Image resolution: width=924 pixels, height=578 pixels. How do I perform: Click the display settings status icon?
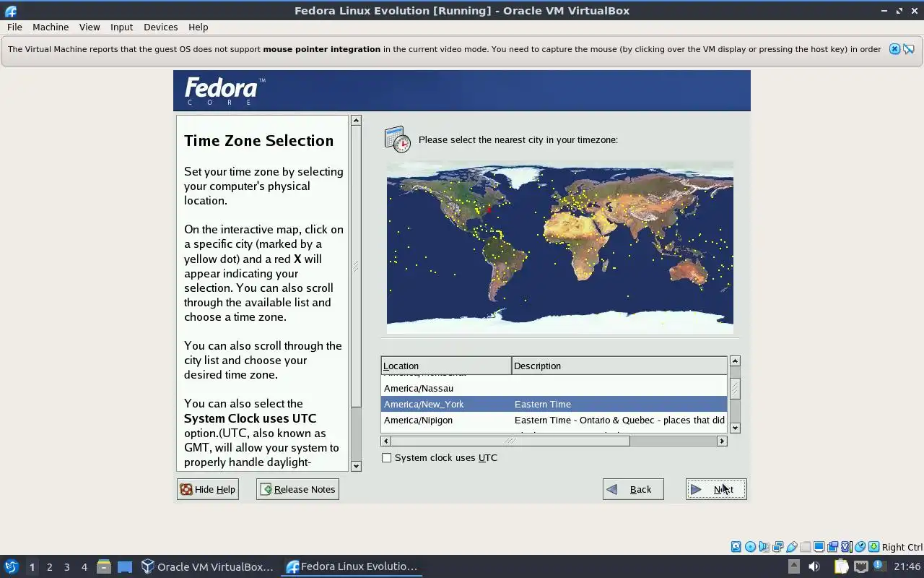pyautogui.click(x=819, y=547)
